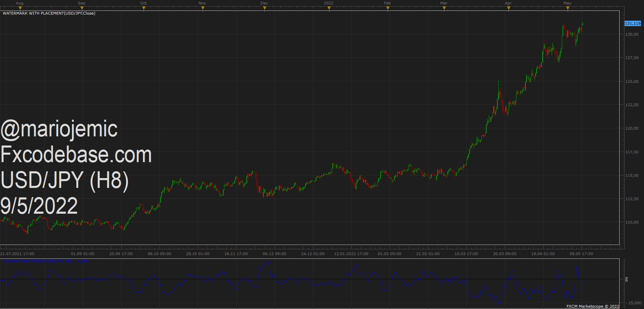The width and height of the screenshot is (644, 309).
Task: Click the Feb month marker triangle
Action: tap(388, 8)
